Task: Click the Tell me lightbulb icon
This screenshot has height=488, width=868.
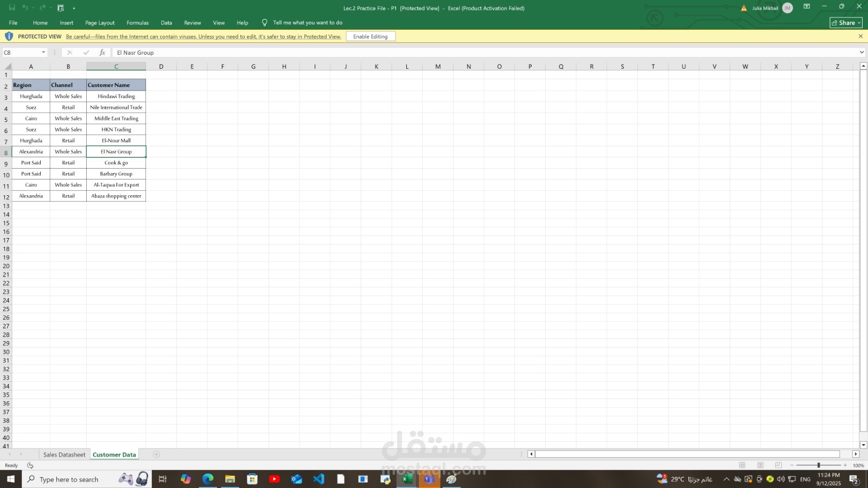Action: [265, 23]
